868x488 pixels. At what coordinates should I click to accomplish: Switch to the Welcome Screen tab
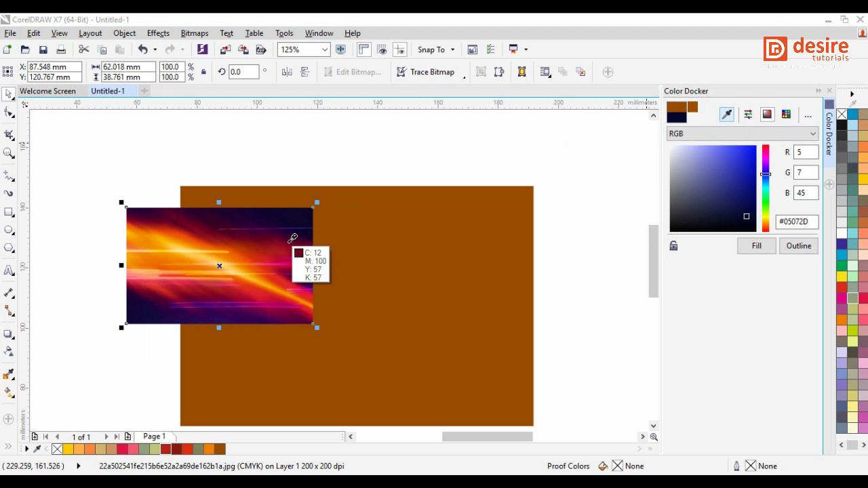click(x=47, y=91)
